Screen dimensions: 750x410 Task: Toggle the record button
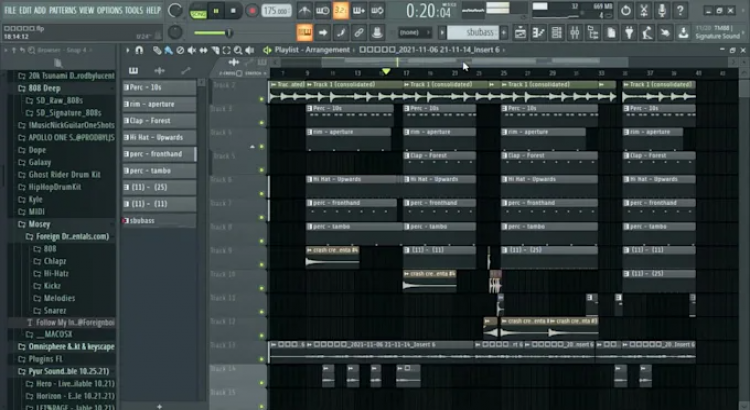[252, 11]
